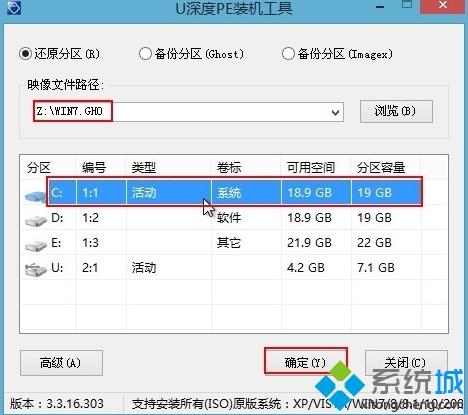Click the U: USB drive icon
The height and width of the screenshot is (415, 468).
[35, 270]
